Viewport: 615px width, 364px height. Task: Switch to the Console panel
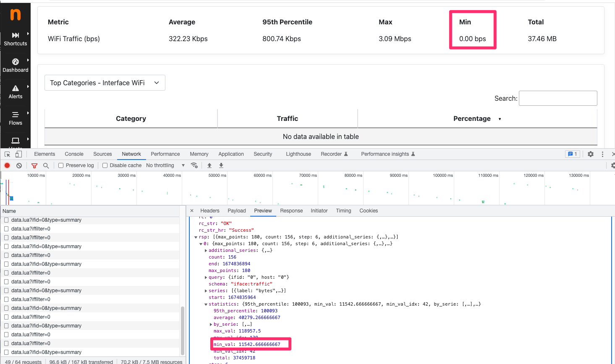coord(74,154)
